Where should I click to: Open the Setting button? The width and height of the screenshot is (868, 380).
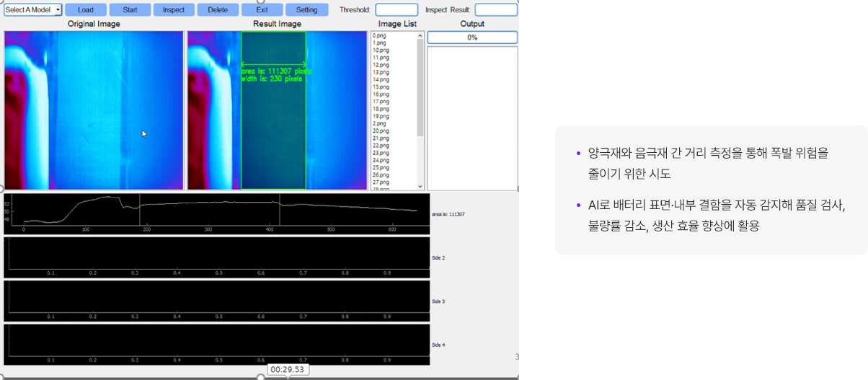coord(306,10)
